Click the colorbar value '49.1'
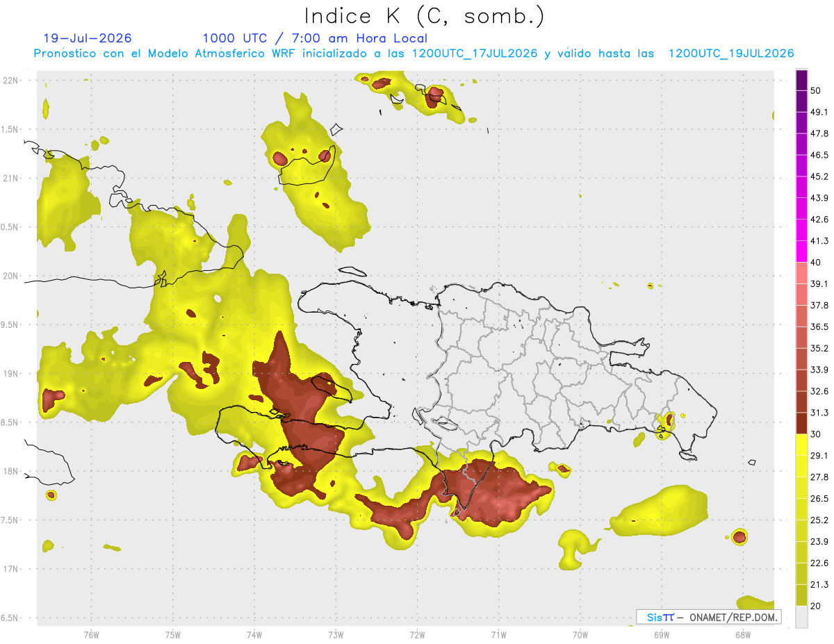This screenshot has height=644, width=834. pyautogui.click(x=819, y=112)
